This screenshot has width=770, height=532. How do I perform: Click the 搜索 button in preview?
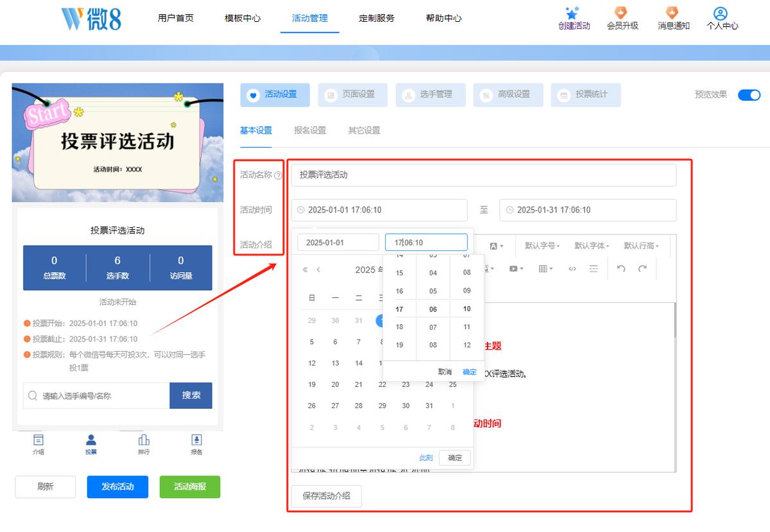(x=191, y=395)
